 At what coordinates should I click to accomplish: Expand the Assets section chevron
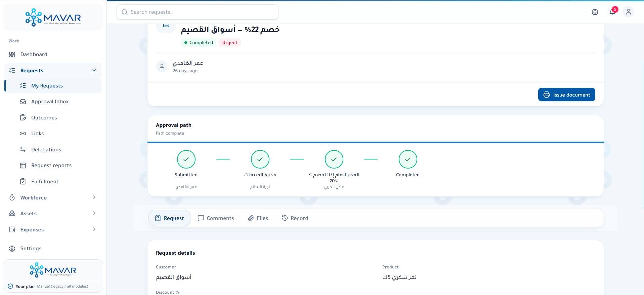point(94,213)
